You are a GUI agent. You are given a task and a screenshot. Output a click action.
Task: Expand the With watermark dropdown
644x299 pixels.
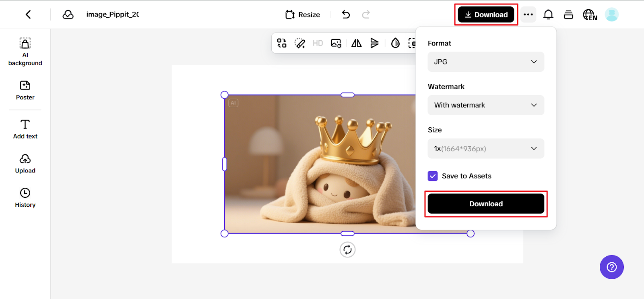pos(485,105)
